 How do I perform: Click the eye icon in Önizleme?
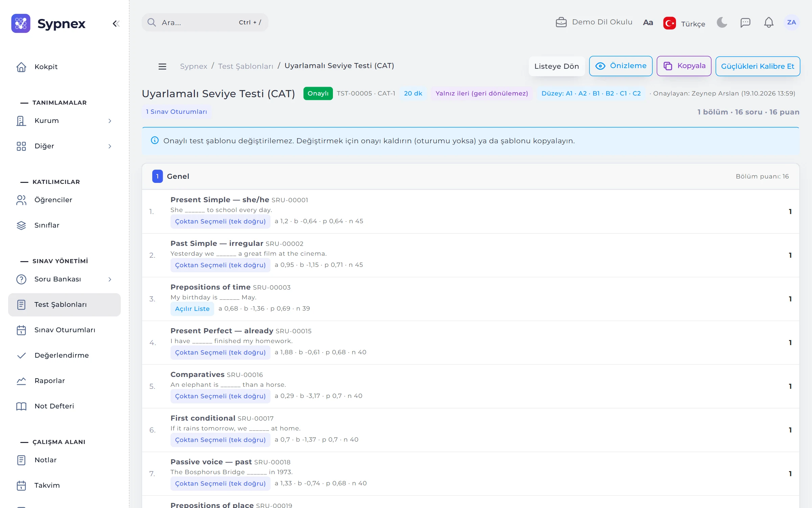tap(600, 66)
